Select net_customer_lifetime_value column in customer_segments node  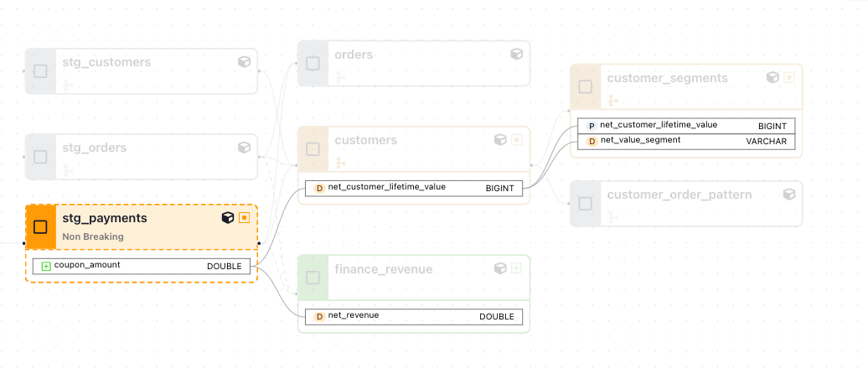[x=686, y=126]
